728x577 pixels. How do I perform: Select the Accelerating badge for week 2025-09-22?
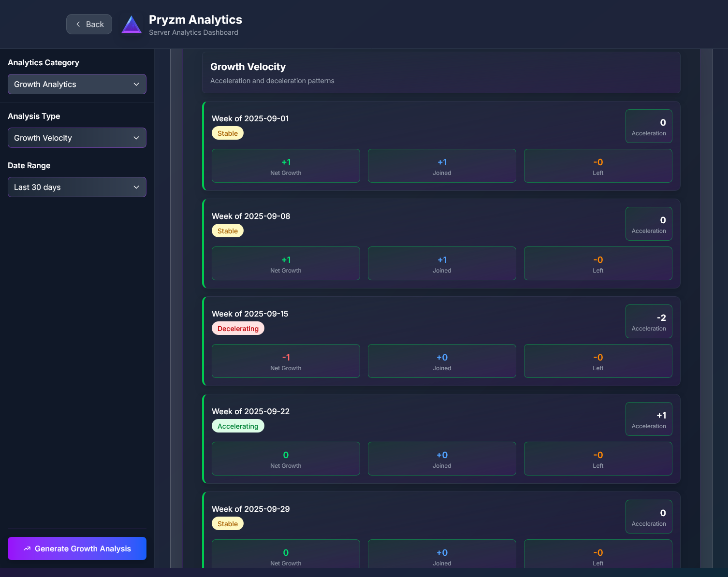coord(238,426)
